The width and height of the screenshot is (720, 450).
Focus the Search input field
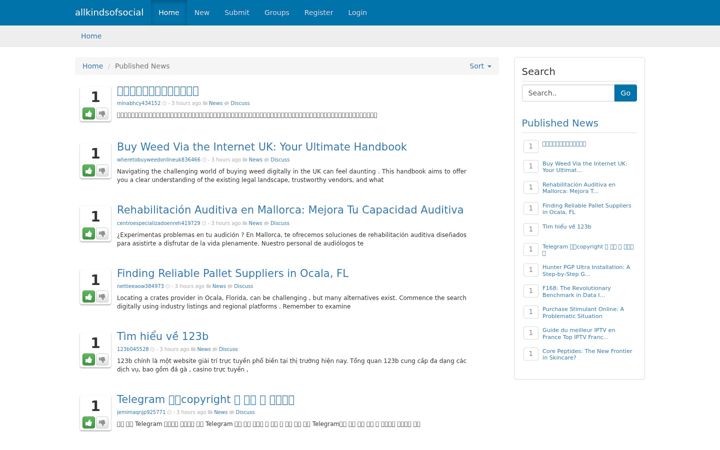coord(568,93)
